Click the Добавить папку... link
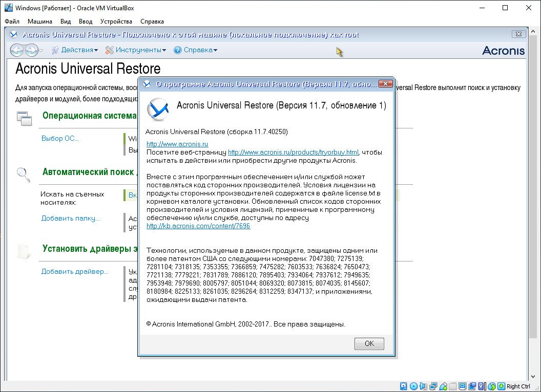Image resolution: width=541 pixels, height=392 pixels. 70,218
